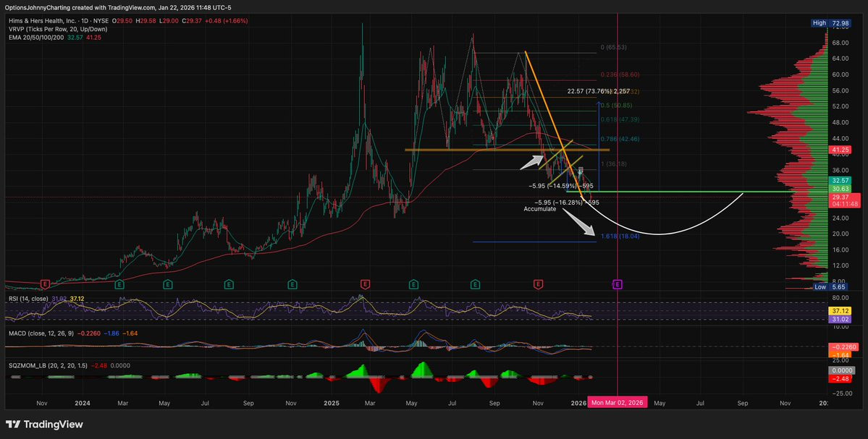Click the 2026 label on time axis
Screen dimensions: 868x439
(x=578, y=403)
